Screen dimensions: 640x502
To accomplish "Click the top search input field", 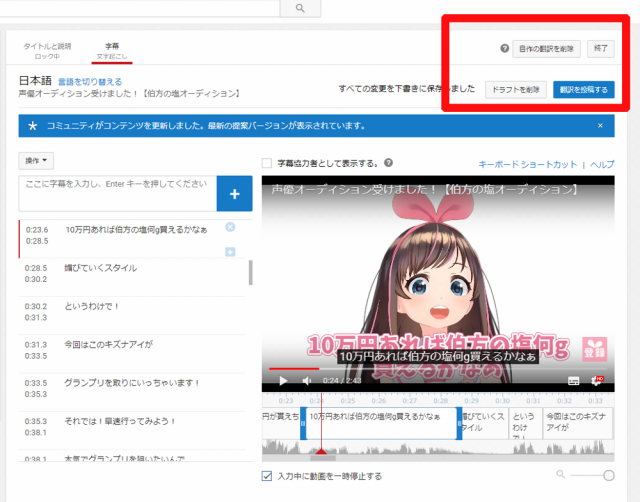I will click(x=140, y=8).
